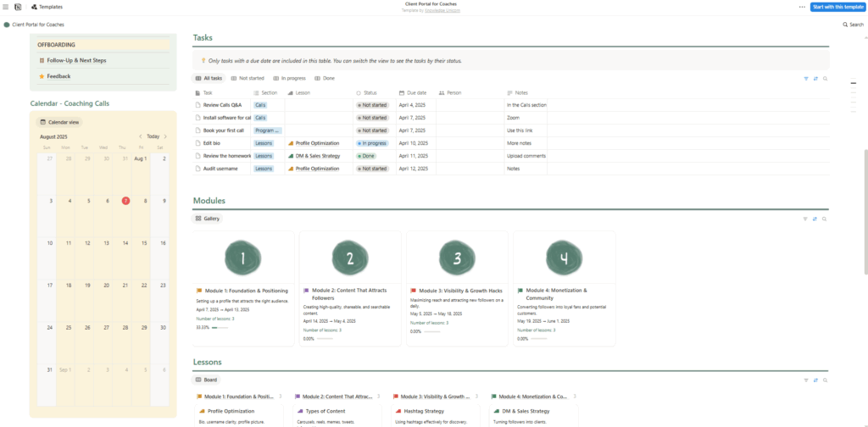
Task: Search within the Lessons board
Action: point(824,380)
